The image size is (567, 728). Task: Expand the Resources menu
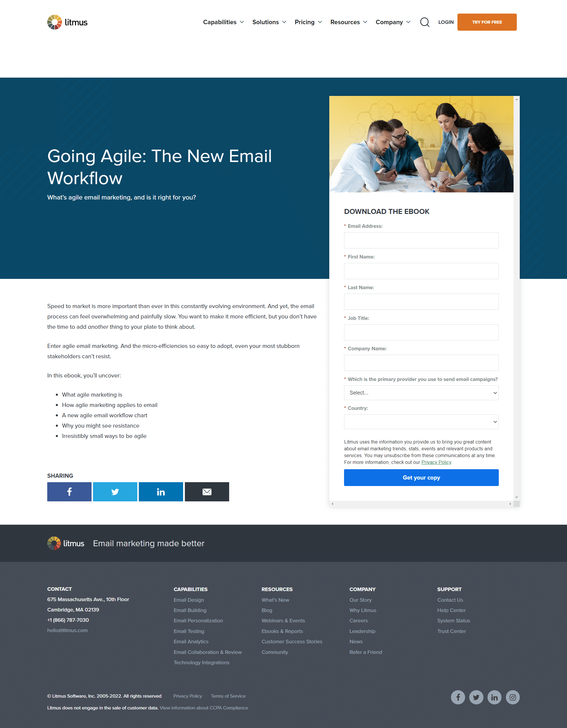[x=349, y=22]
